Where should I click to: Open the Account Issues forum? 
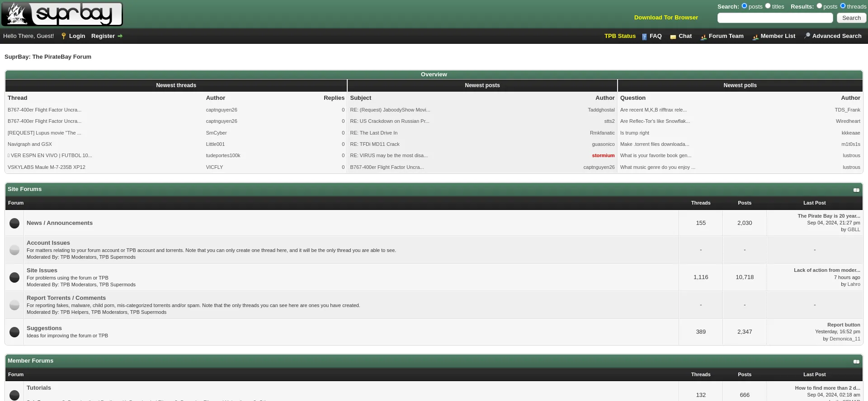click(x=48, y=243)
